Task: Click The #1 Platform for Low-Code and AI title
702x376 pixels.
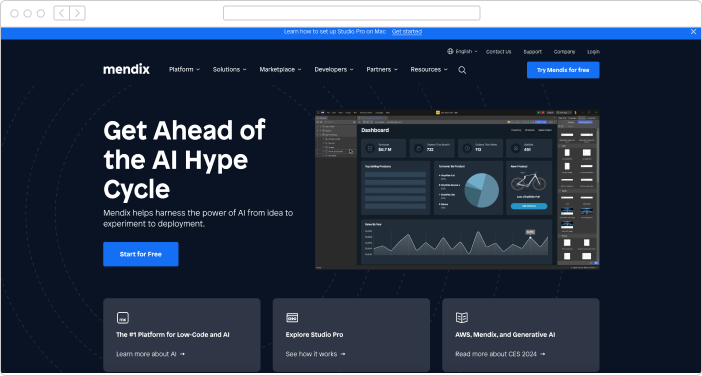Action: (x=173, y=335)
